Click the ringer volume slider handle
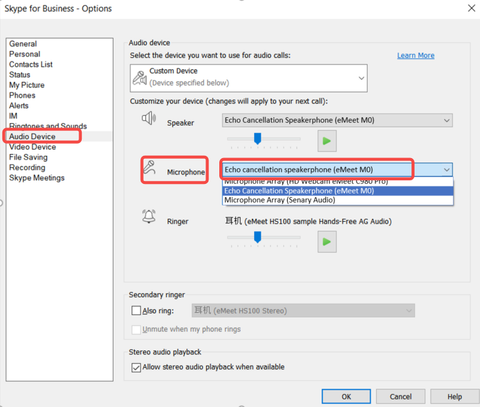Image resolution: width=480 pixels, height=407 pixels. (x=257, y=237)
